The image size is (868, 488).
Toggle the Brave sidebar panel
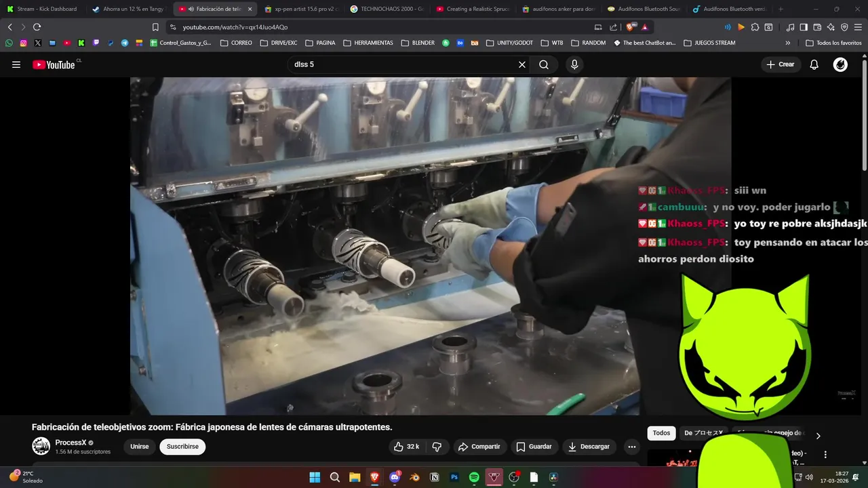coord(804,27)
